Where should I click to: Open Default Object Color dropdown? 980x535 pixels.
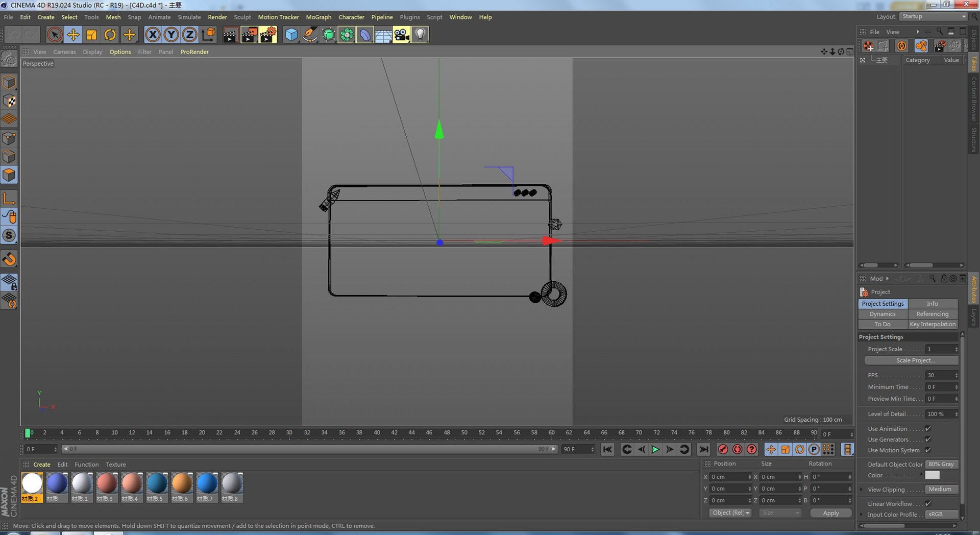click(x=942, y=464)
